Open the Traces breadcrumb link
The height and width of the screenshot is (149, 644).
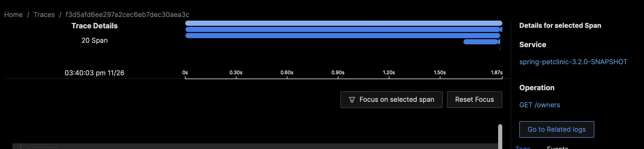(x=44, y=15)
